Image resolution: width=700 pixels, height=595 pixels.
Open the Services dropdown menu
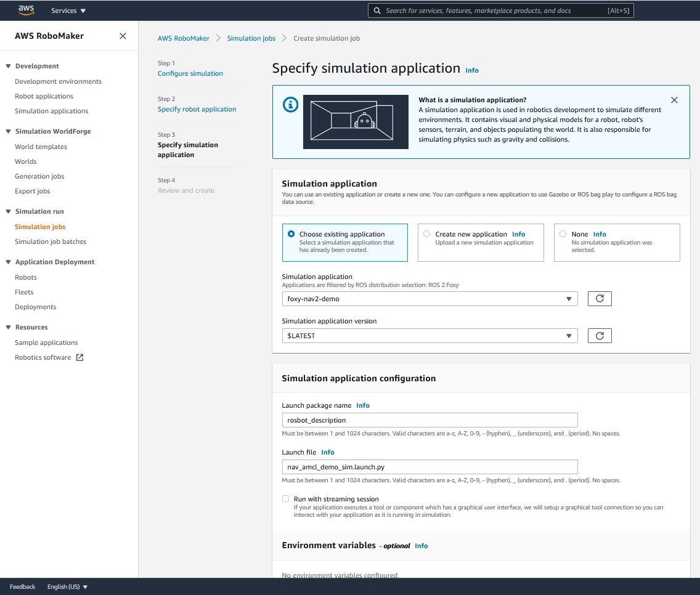[68, 10]
